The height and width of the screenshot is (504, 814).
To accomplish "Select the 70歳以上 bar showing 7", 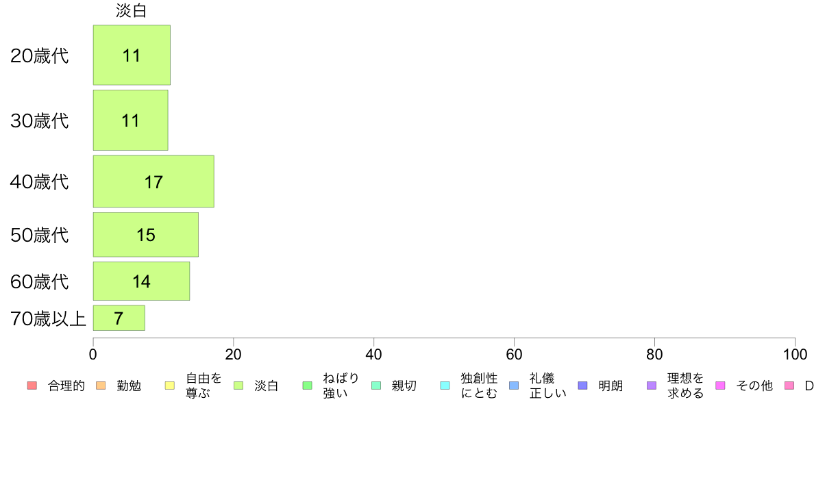I will [x=119, y=318].
